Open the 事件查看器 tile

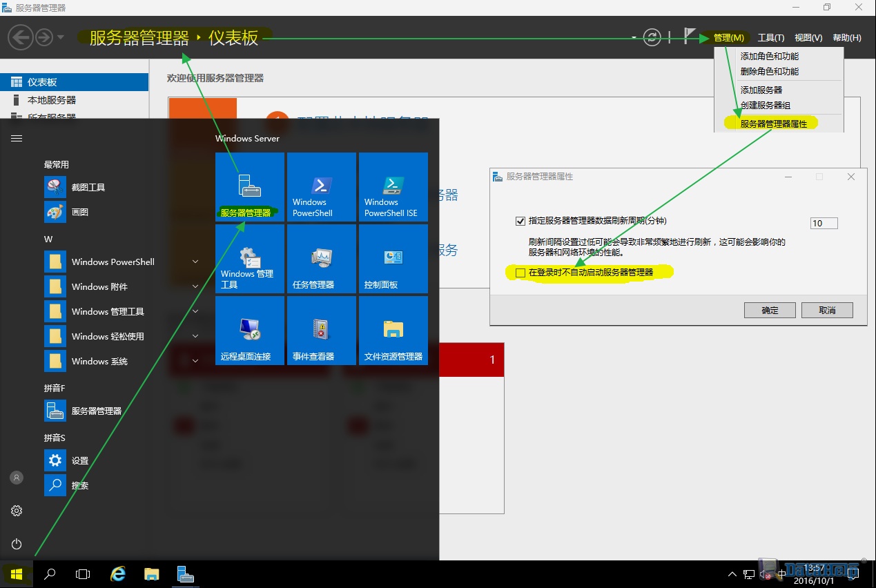click(x=322, y=331)
